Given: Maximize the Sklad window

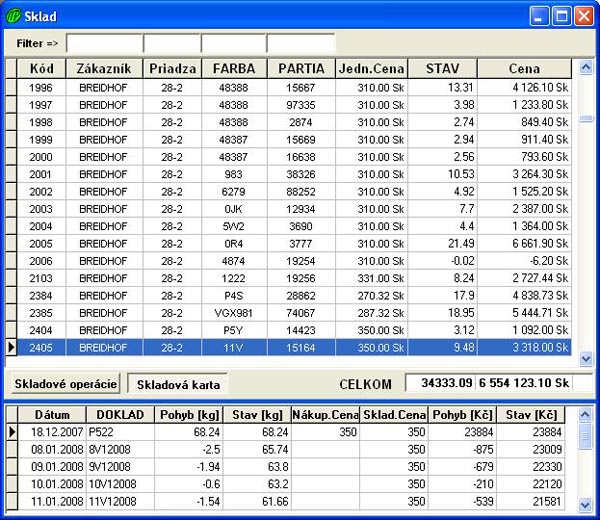Looking at the screenshot, I should (x=562, y=16).
